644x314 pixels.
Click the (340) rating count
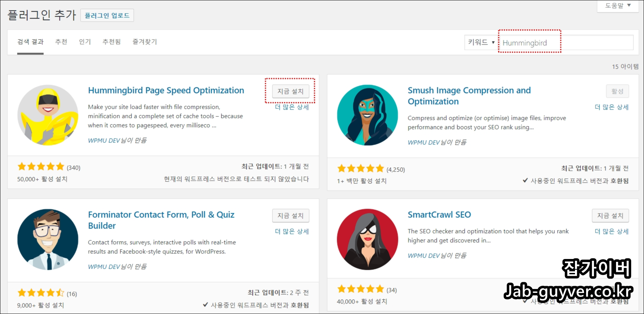73,168
